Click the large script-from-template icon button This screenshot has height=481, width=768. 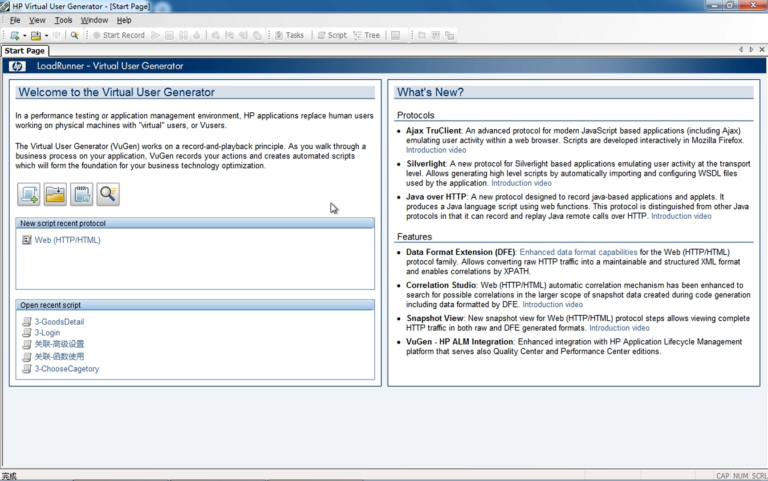81,194
